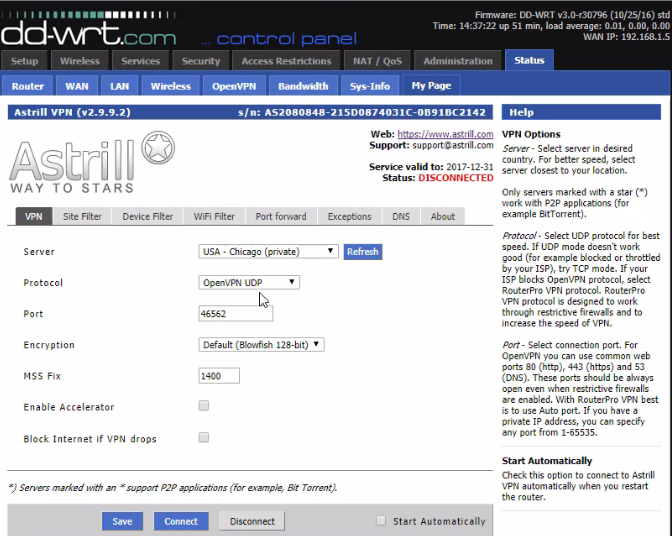
Task: Toggle the Start Automatically checkbox
Action: (381, 521)
